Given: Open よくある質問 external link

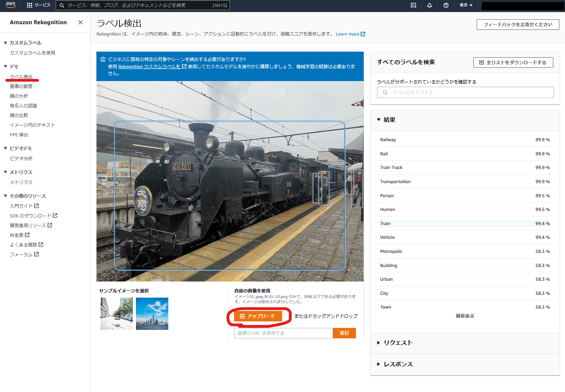Looking at the screenshot, I should point(27,245).
